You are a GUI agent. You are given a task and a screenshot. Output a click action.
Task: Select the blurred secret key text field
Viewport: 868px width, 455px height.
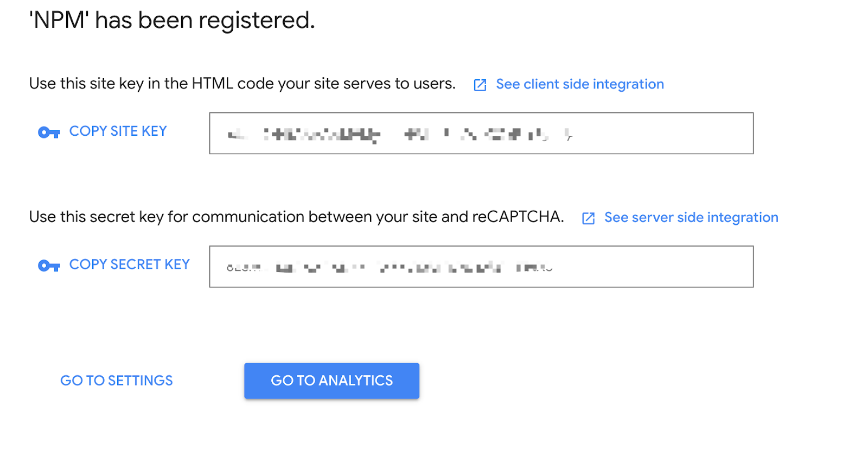(x=481, y=267)
